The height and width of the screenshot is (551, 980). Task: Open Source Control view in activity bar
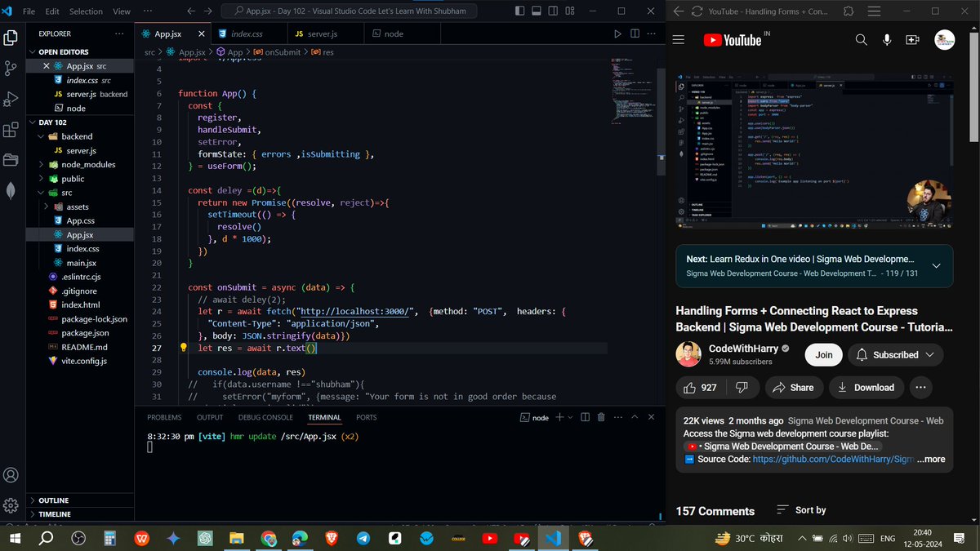point(11,69)
